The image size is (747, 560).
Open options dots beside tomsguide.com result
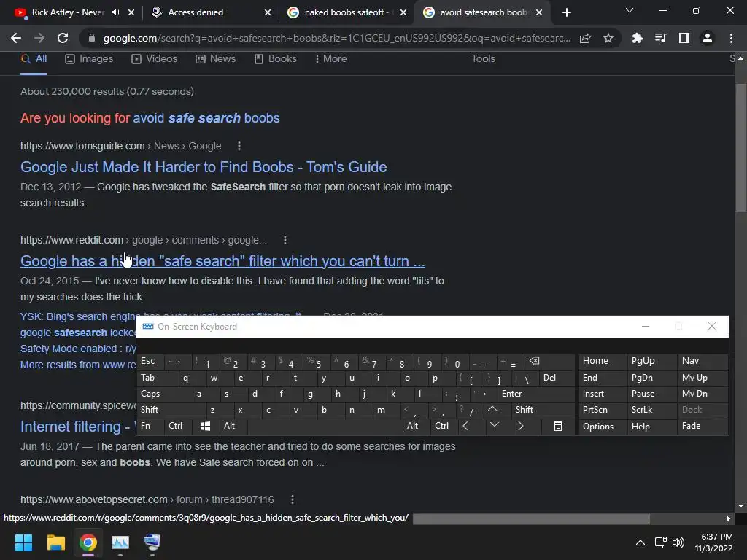click(239, 146)
